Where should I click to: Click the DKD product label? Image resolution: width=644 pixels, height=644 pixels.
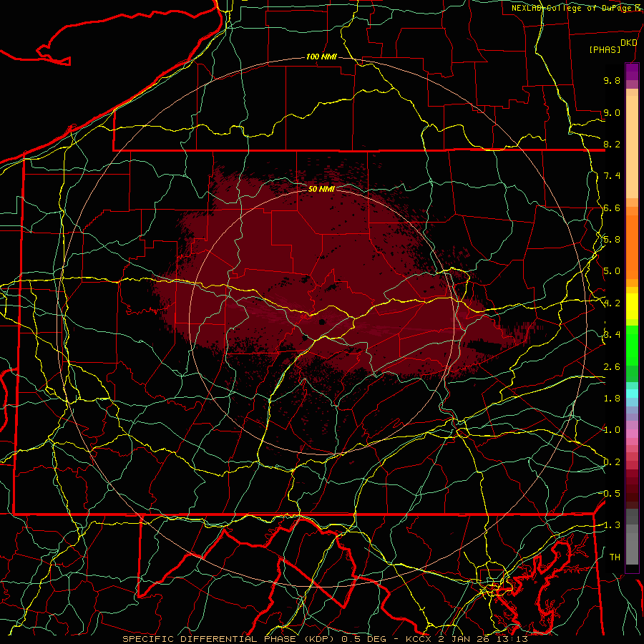tap(628, 43)
